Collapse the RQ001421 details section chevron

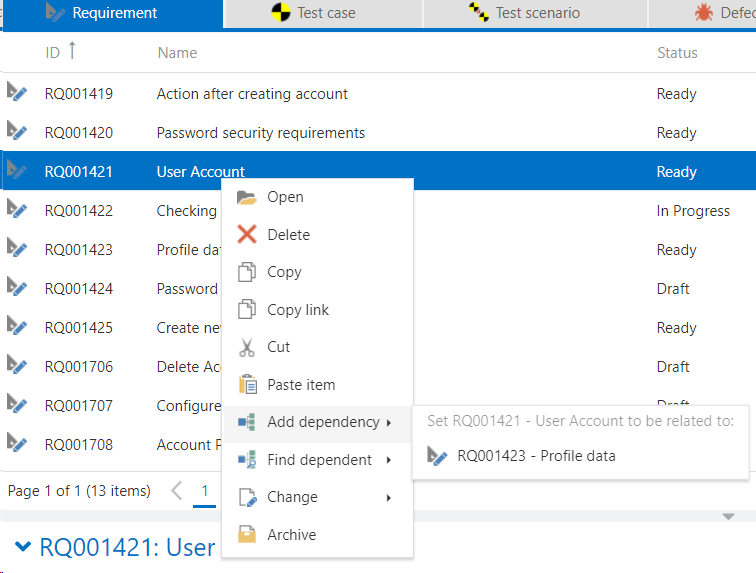(23, 546)
